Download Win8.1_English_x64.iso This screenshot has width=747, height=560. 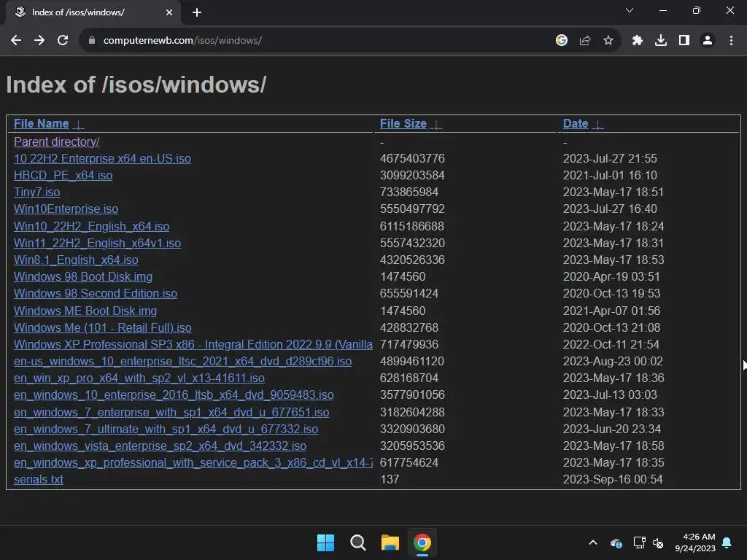tap(76, 260)
